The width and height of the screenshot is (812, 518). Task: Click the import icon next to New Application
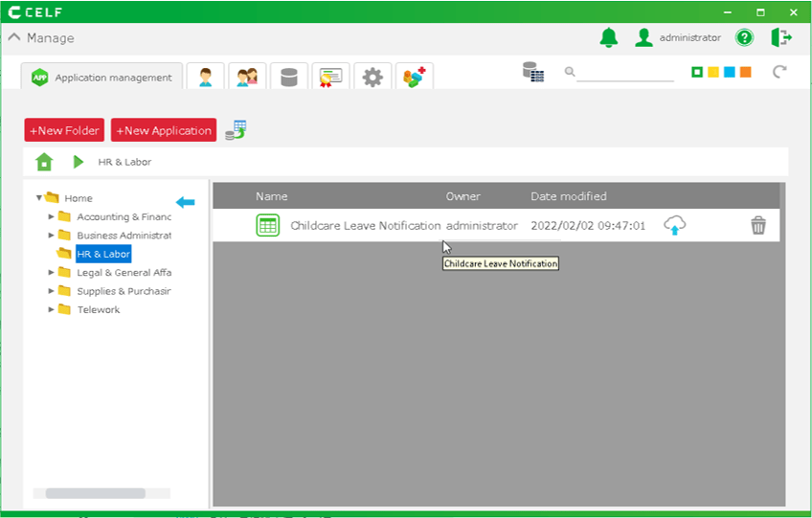[x=236, y=130]
